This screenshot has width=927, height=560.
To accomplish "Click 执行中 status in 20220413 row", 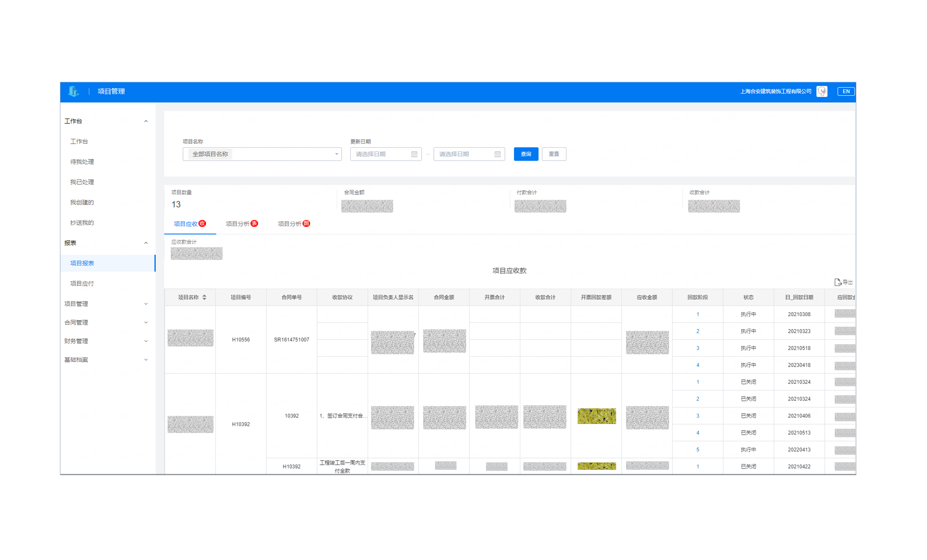I will (748, 450).
